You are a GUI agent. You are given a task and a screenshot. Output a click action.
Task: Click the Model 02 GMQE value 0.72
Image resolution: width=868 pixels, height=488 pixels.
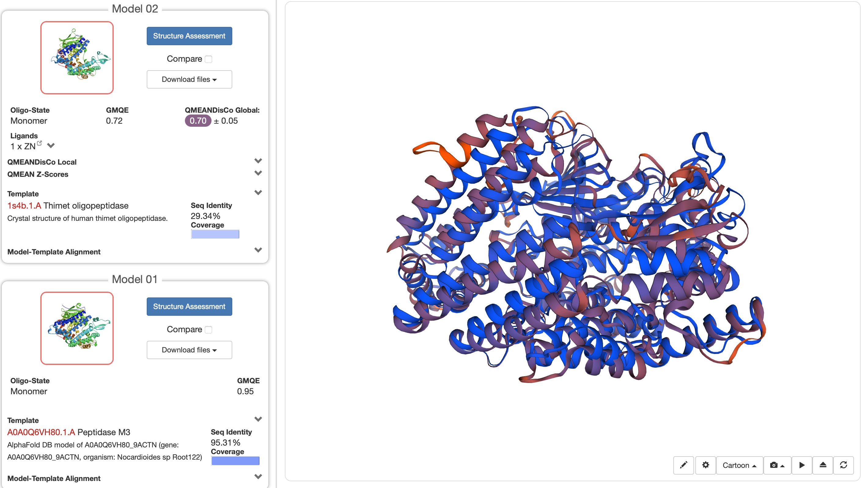coord(114,121)
